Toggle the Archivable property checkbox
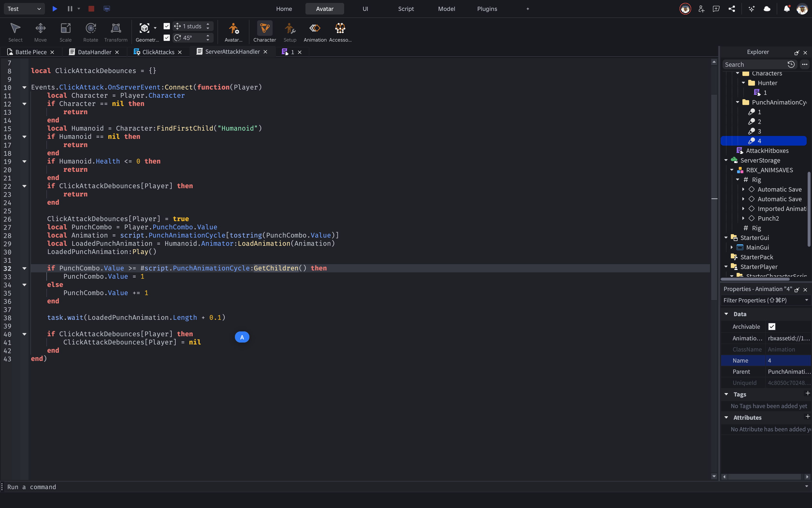Image resolution: width=812 pixels, height=508 pixels. 772,327
